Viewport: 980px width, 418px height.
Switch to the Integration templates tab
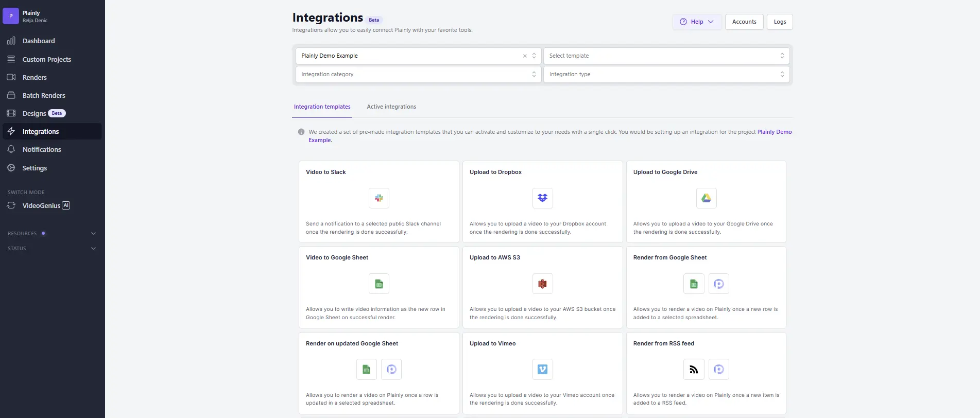click(322, 107)
